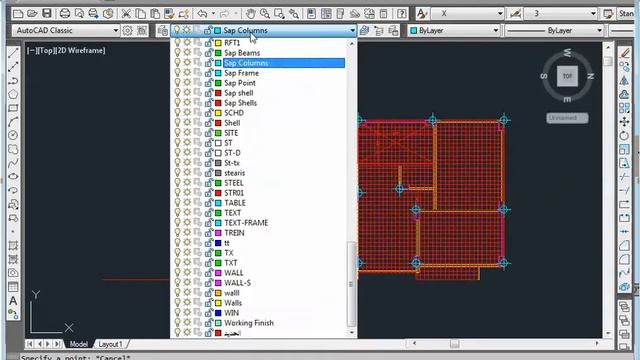This screenshot has width=640, height=360.
Task: Toggle lock for WALL layer
Action: (209, 273)
